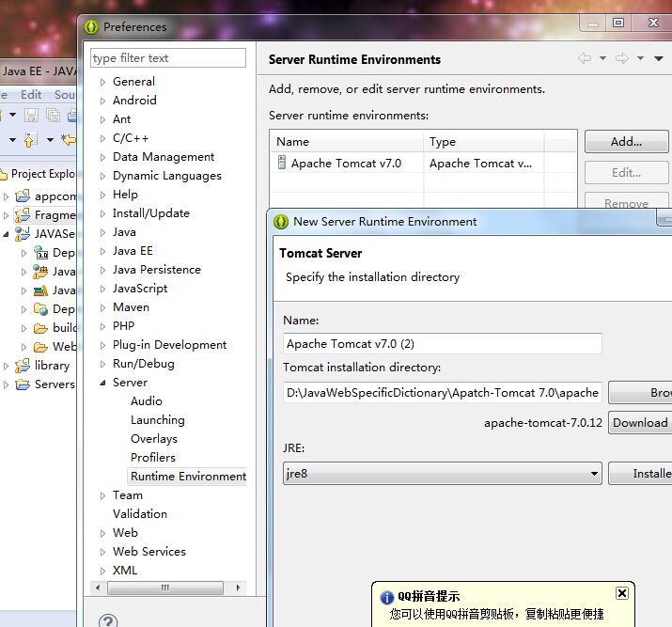Expand the Data Management node
Screen dimensions: 672x627
102,157
